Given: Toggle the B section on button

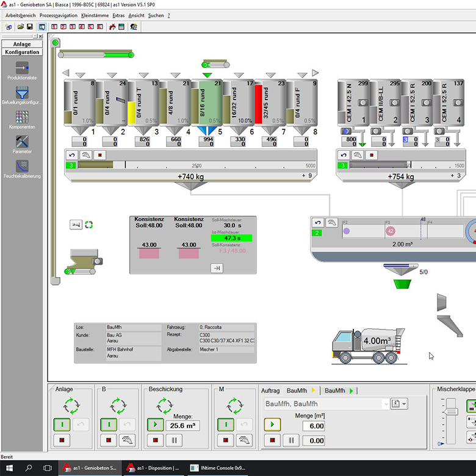Looking at the screenshot, I should (x=109, y=424).
